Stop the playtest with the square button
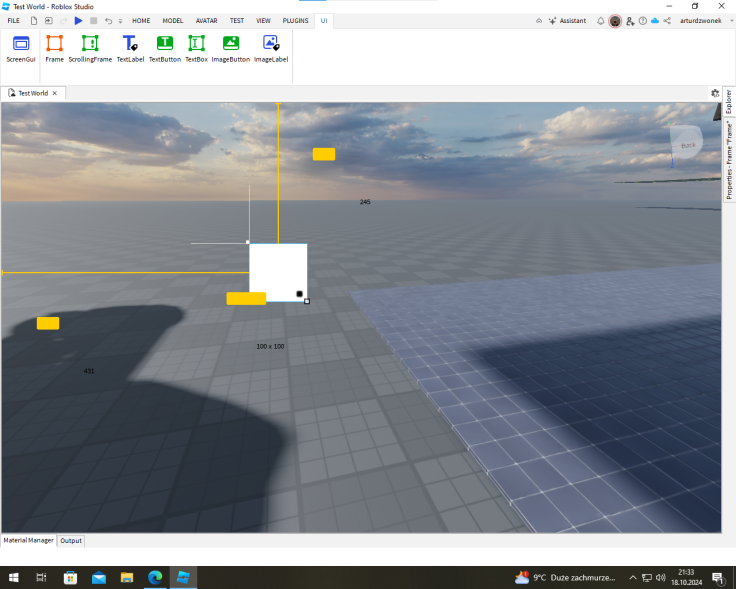 pos(93,21)
